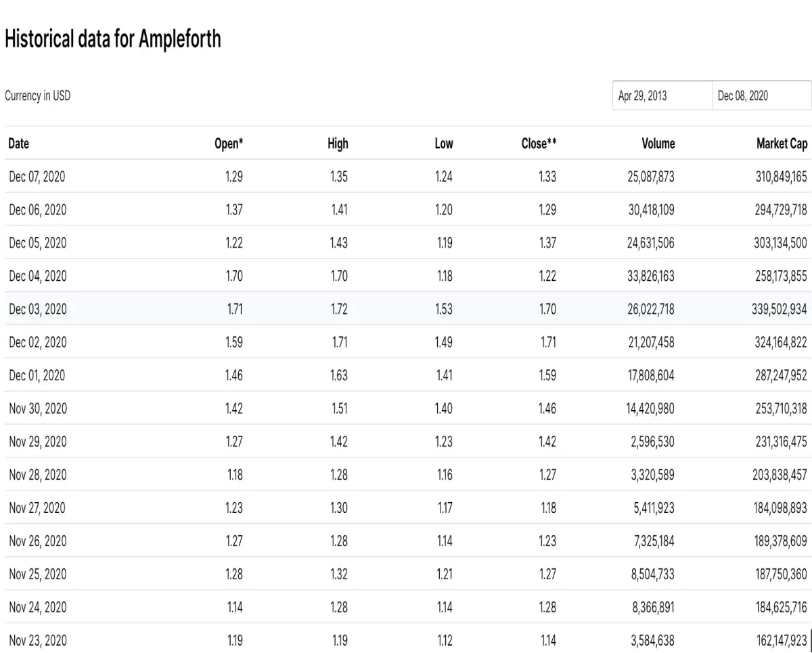Set start date field Apr 29, 2013
Screen dimensions: 812x653
click(x=662, y=96)
